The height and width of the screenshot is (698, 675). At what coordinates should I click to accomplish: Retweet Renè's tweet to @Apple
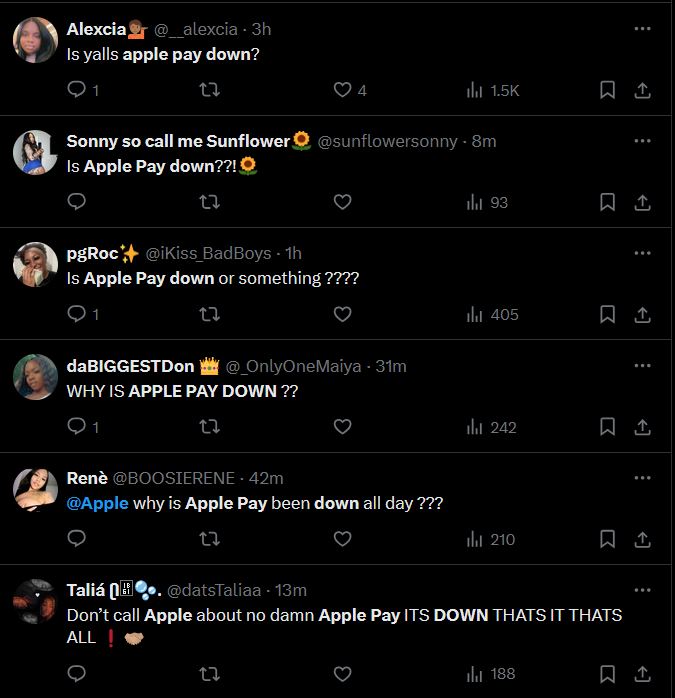coord(210,539)
